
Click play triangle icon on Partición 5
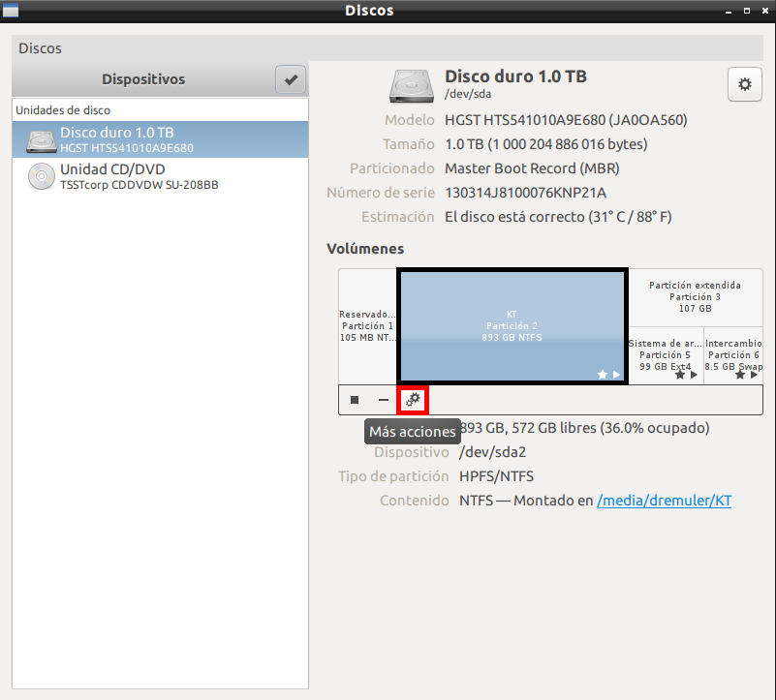tap(694, 375)
